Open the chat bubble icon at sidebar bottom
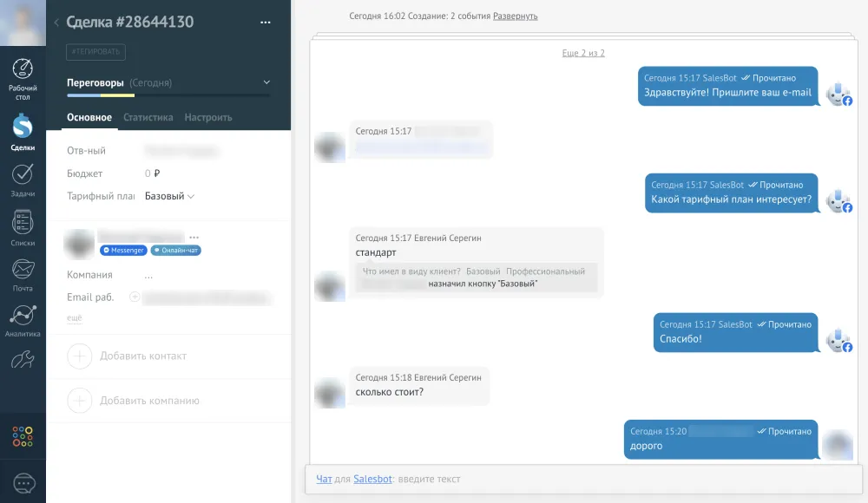Viewport: 868px width, 503px height. (23, 484)
